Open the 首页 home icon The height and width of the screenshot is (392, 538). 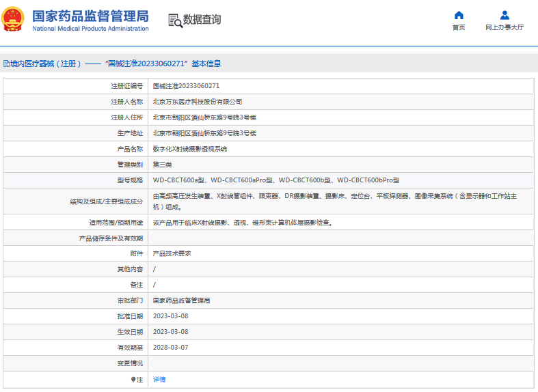pyautogui.click(x=459, y=15)
